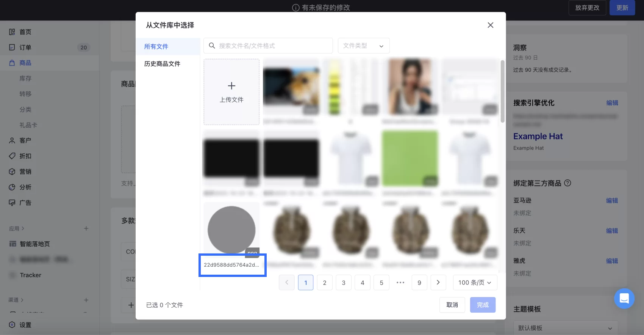Click the pagination ellipsis
This screenshot has width=644, height=335.
400,282
